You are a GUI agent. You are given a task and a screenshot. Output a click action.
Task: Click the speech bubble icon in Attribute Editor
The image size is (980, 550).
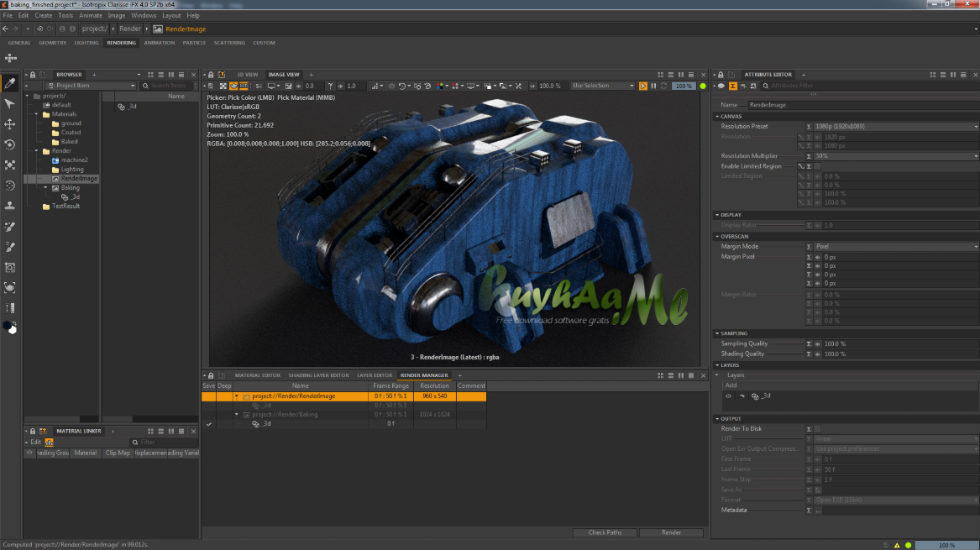pyautogui.click(x=721, y=86)
